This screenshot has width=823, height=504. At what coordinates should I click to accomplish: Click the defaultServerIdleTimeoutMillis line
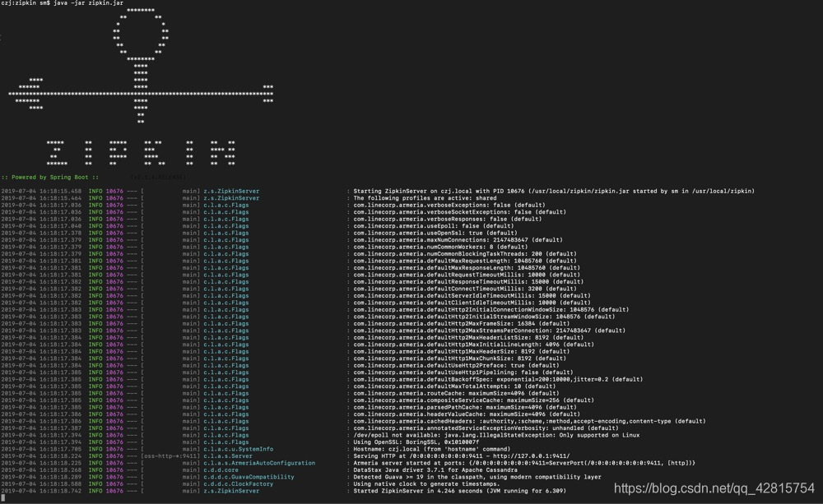472,296
